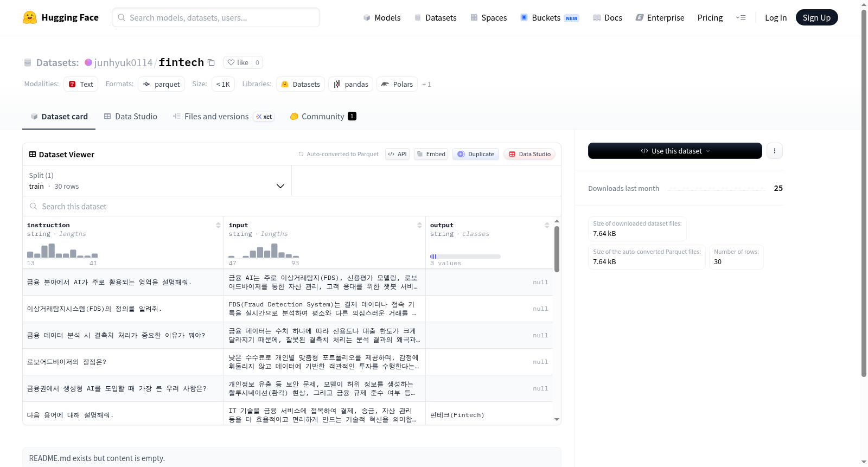The image size is (868, 467).
Task: Open the junhyuk0114 user profile link
Action: pyautogui.click(x=123, y=62)
